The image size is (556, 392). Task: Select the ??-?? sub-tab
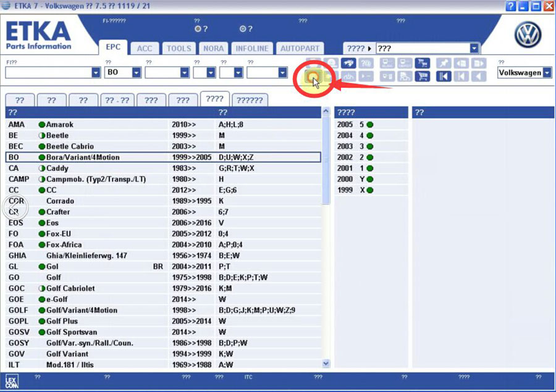pos(117,100)
